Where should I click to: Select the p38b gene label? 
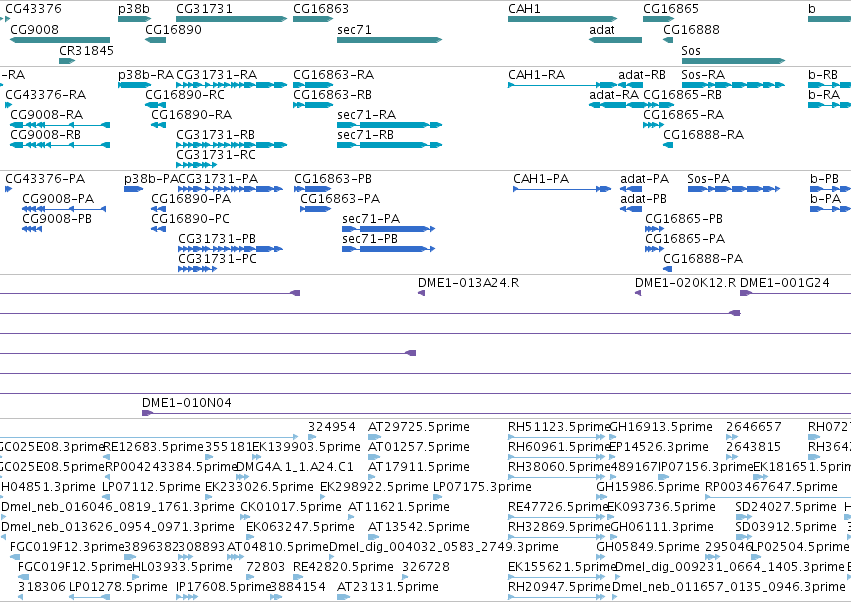(x=134, y=9)
